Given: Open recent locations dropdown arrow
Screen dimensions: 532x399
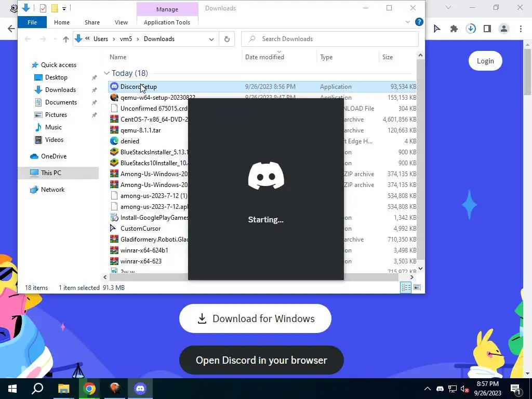Looking at the screenshot, I should [x=55, y=39].
